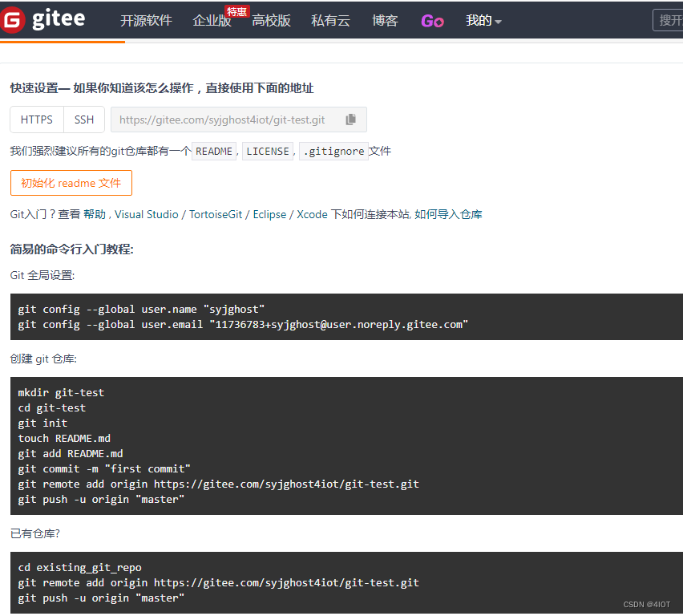
Task: Open the 企业版 menu item
Action: coord(212,22)
